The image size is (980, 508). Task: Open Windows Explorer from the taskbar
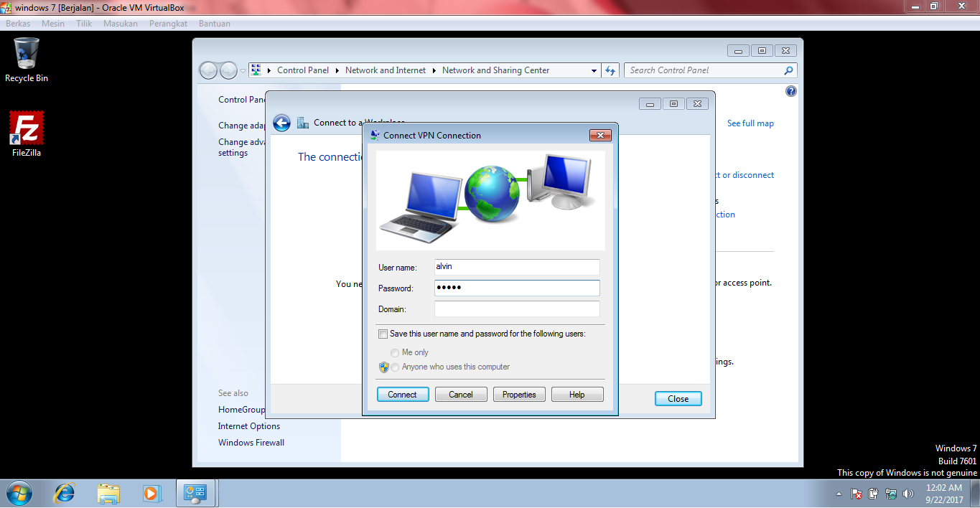(x=108, y=494)
